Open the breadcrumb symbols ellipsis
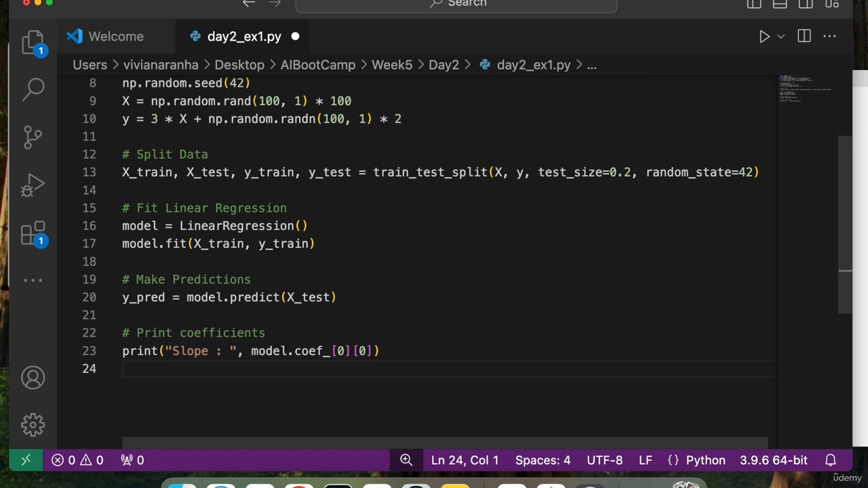The height and width of the screenshot is (488, 868). tap(591, 65)
